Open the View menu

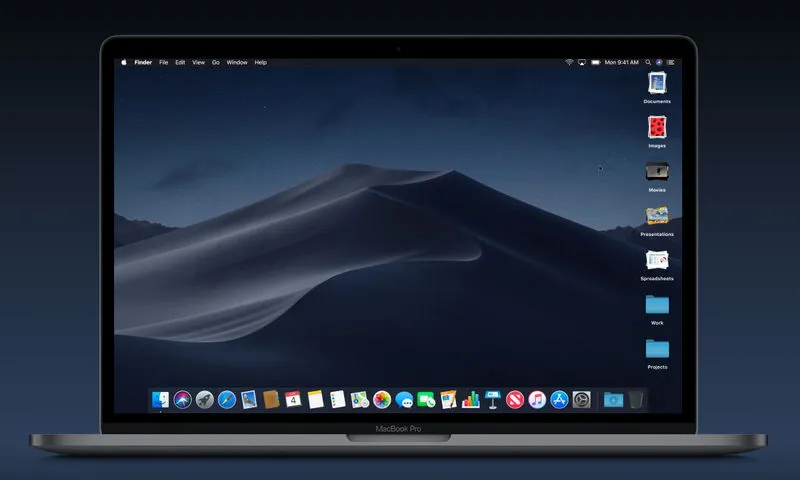tap(198, 62)
